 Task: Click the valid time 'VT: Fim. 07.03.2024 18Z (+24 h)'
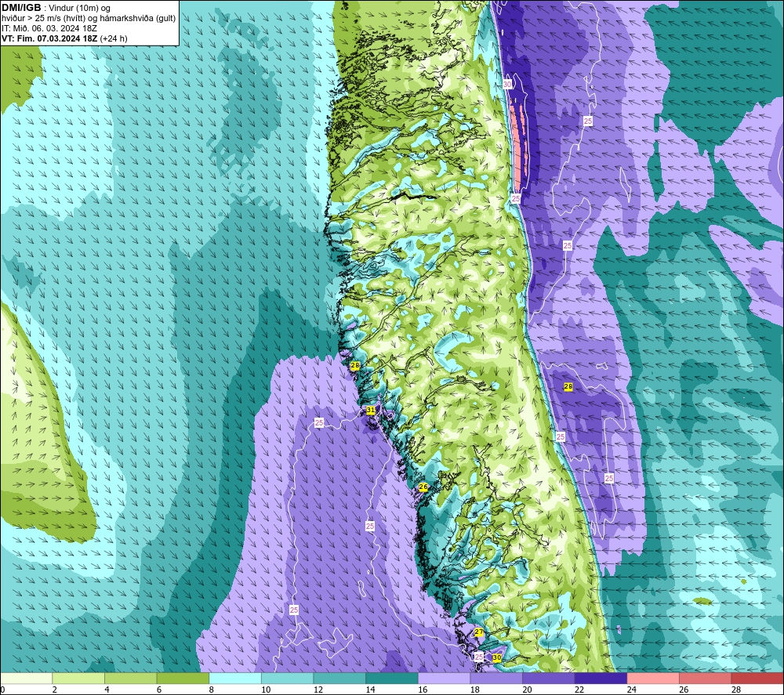coord(64,38)
